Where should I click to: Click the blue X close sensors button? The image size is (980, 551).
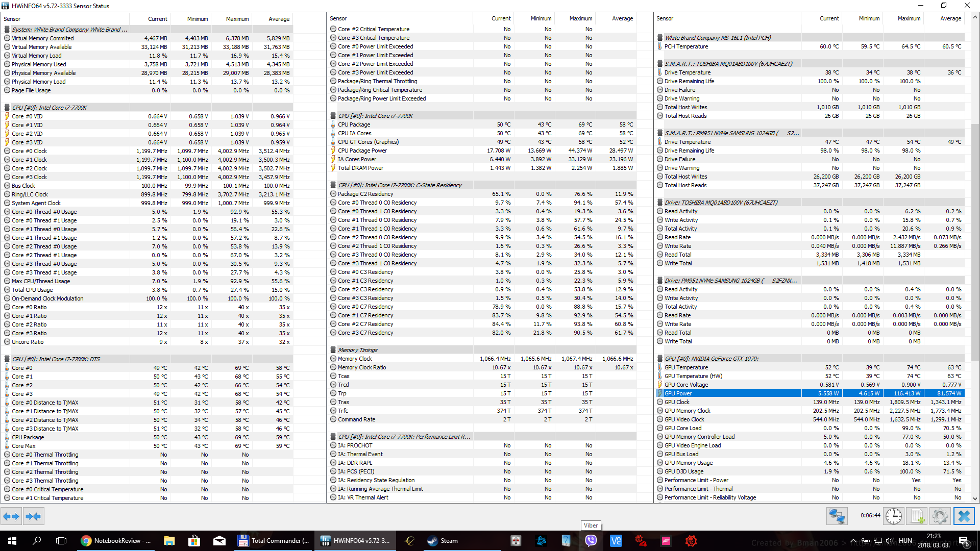point(964,516)
